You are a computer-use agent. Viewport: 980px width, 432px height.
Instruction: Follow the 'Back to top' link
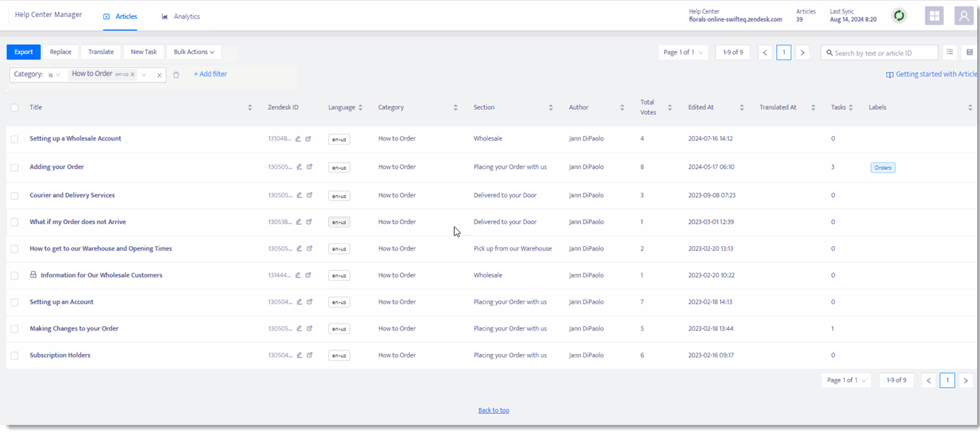(x=494, y=410)
